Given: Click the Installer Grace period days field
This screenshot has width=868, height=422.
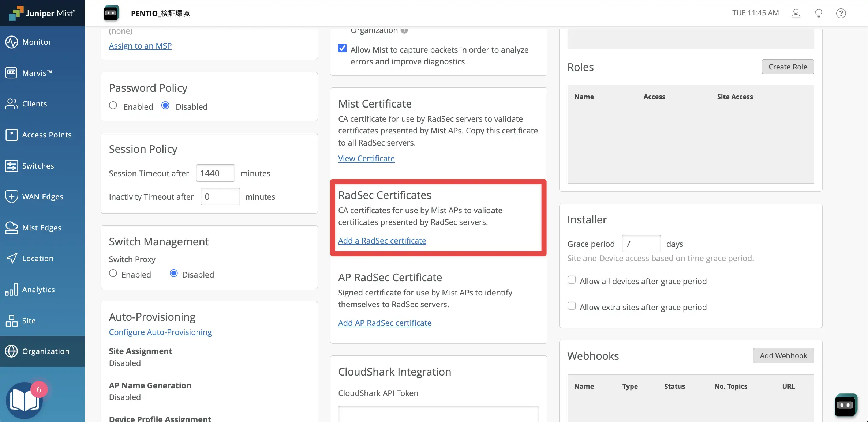Looking at the screenshot, I should 641,244.
